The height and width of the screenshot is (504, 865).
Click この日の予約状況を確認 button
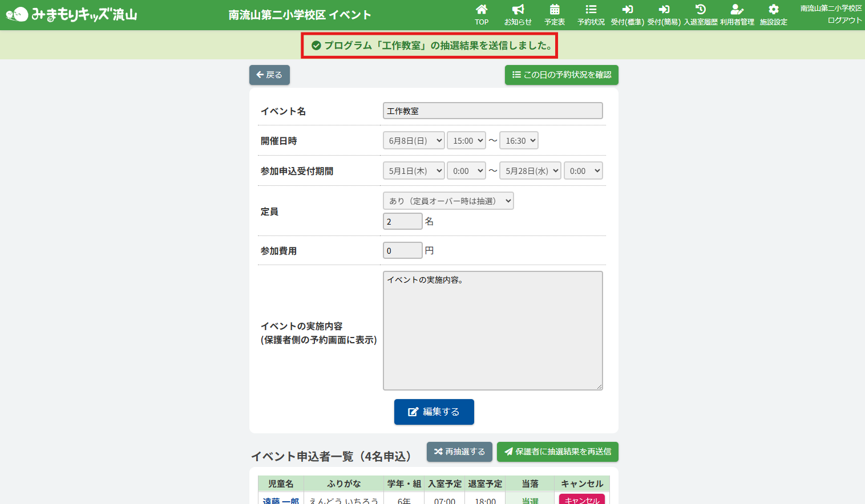561,75
